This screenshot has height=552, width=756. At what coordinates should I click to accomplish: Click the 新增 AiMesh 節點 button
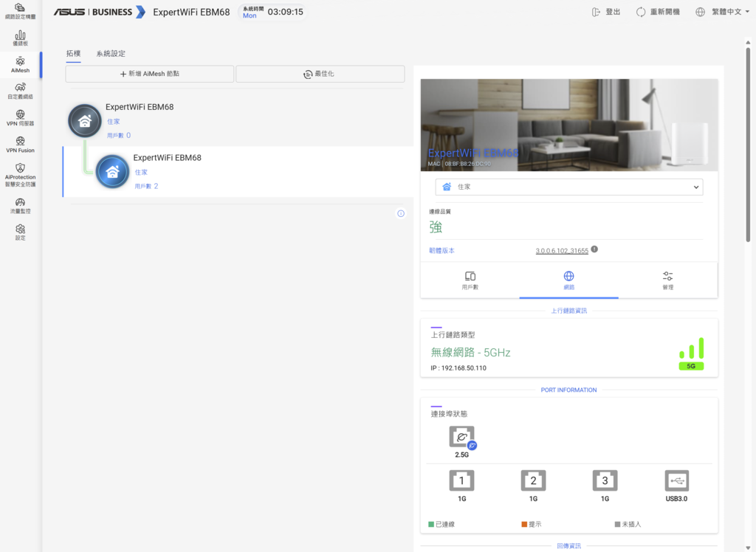[149, 74]
